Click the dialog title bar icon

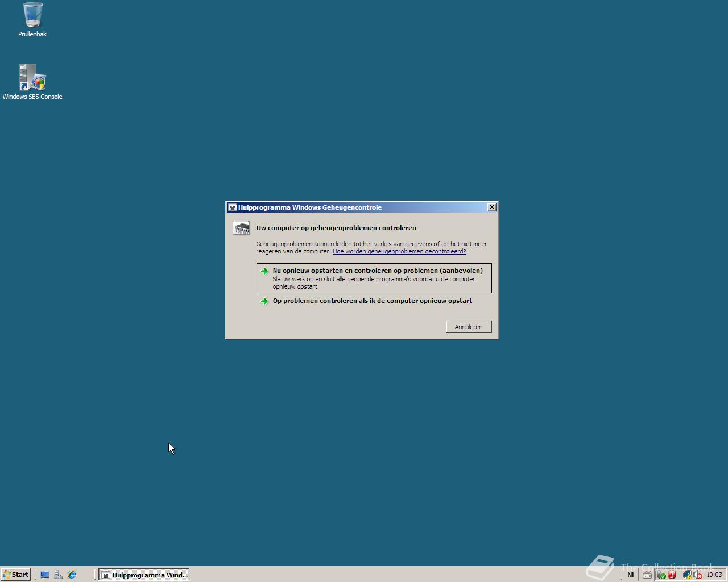[232, 207]
